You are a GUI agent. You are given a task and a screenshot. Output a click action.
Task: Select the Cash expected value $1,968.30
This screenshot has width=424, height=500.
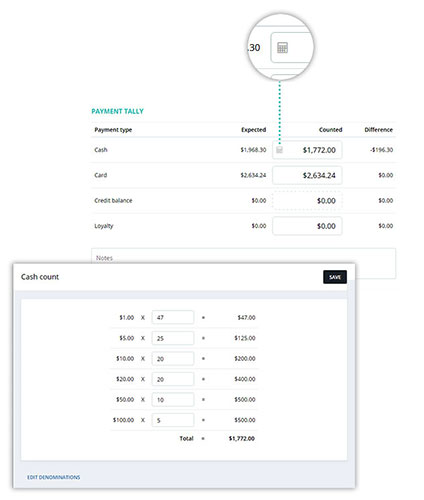point(253,150)
